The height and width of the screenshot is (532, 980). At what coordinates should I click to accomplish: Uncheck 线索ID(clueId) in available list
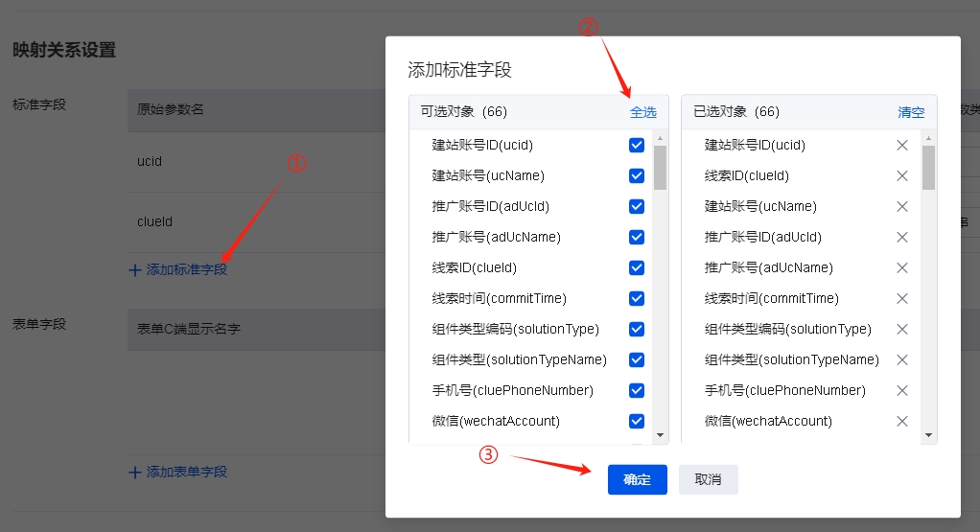point(637,268)
